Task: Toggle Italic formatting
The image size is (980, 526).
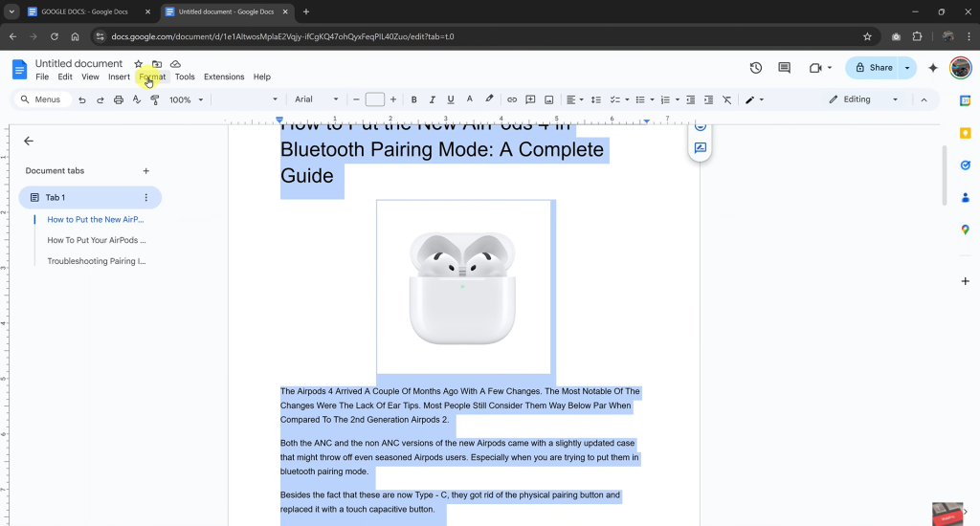Action: [432, 100]
